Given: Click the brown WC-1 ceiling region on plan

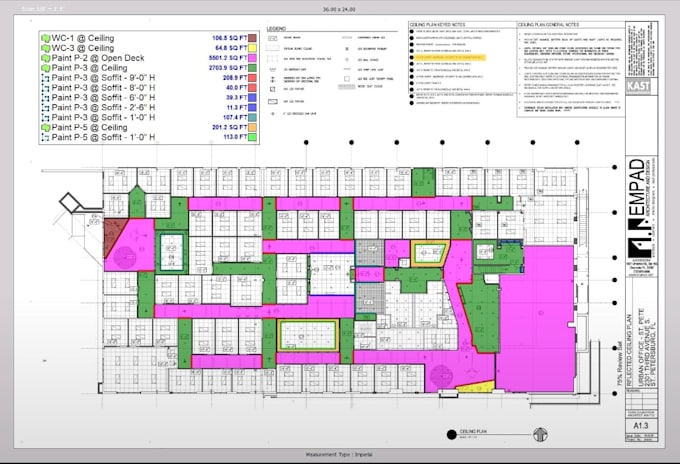Looking at the screenshot, I should [x=112, y=233].
